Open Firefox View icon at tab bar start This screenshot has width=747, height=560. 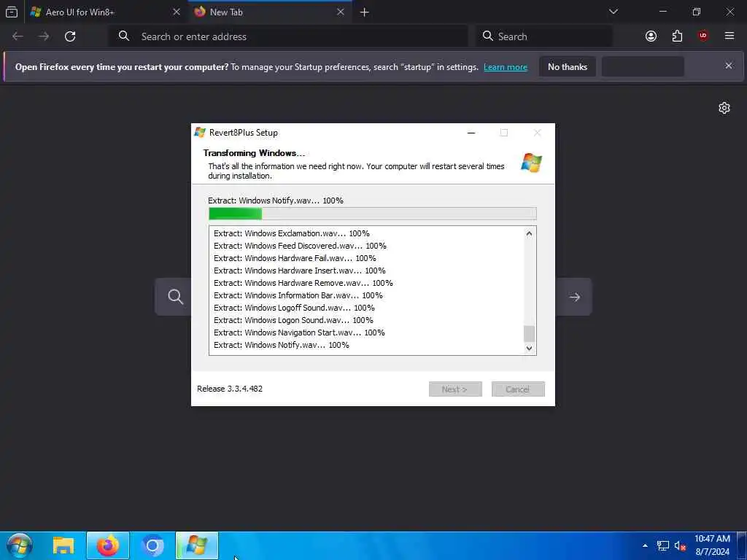tap(12, 12)
